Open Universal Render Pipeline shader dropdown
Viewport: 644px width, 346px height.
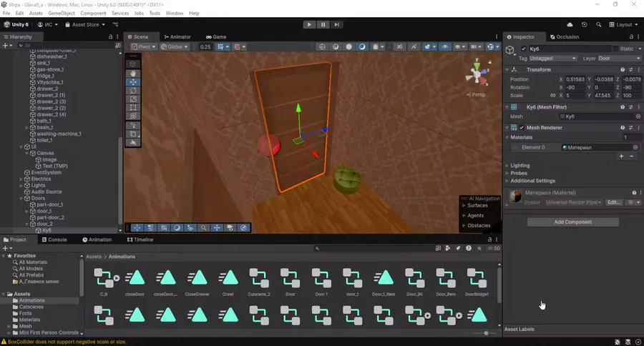573,202
